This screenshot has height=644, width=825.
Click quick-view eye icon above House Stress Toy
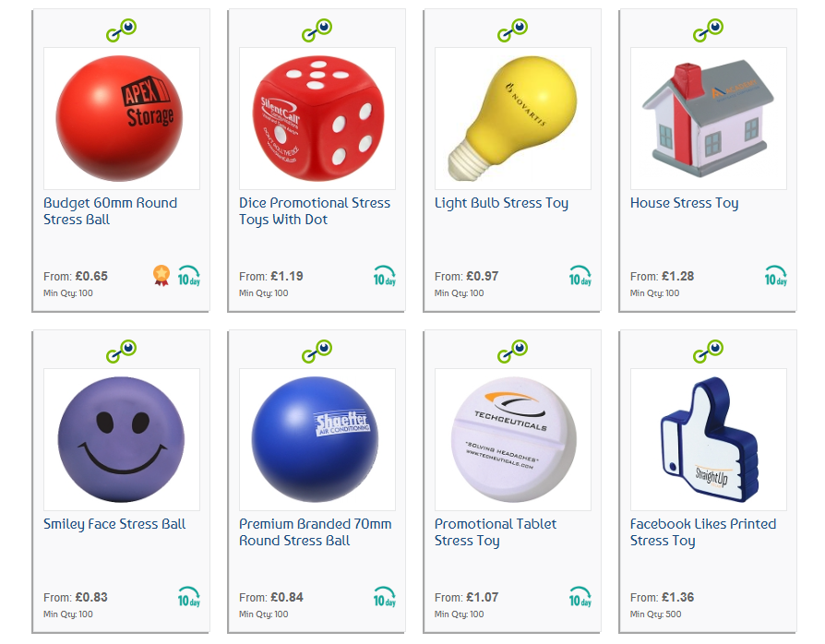[708, 30]
